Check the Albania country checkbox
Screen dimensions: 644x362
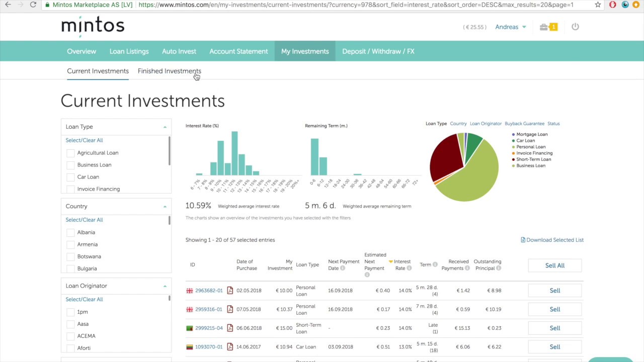coord(70,232)
